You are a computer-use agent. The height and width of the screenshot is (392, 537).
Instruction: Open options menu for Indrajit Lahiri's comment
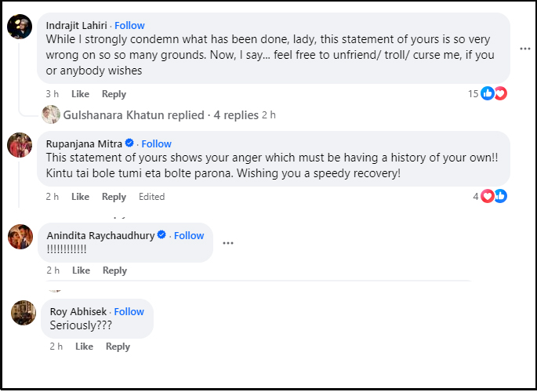pyautogui.click(x=525, y=49)
